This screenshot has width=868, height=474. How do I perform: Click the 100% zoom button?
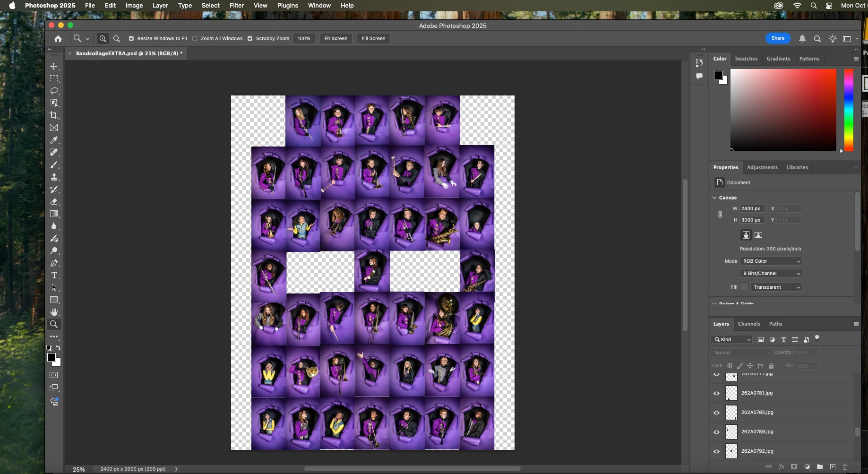(304, 39)
